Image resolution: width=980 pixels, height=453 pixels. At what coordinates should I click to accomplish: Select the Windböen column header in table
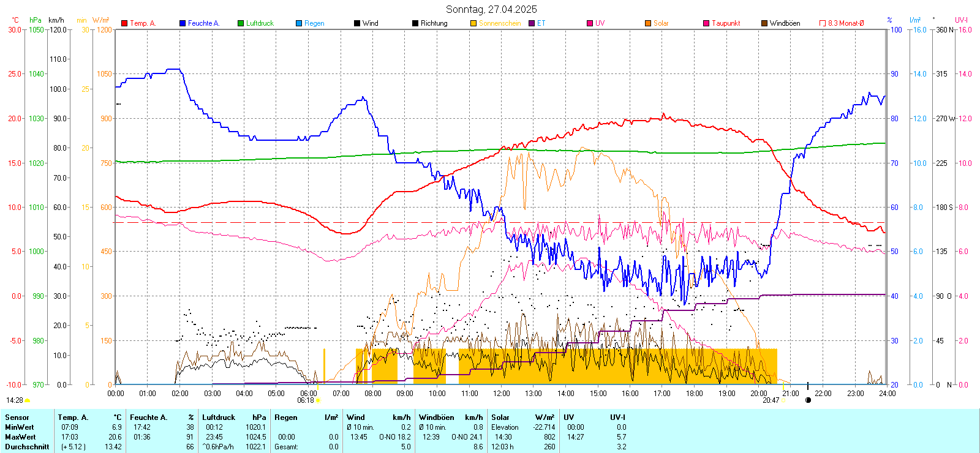pos(437,417)
